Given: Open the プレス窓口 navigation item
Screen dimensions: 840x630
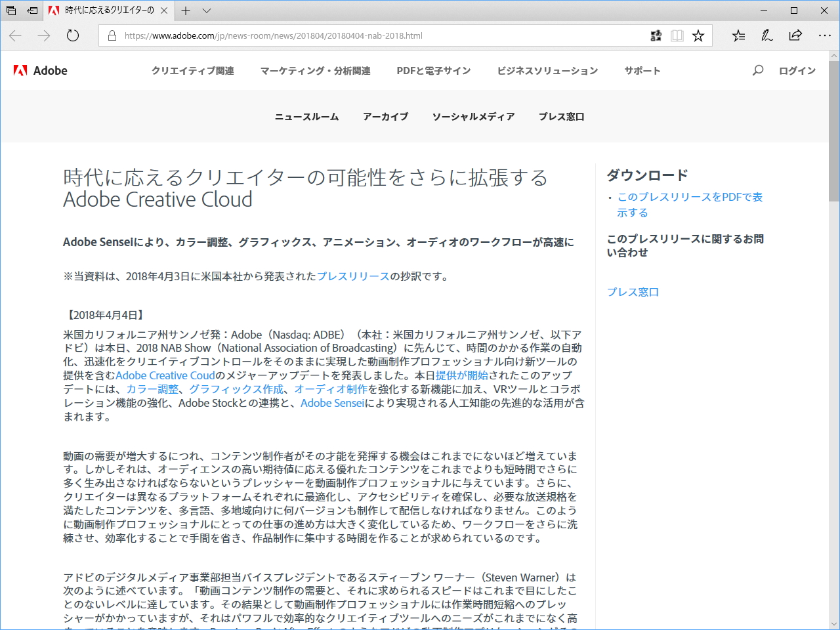Looking at the screenshot, I should [562, 117].
